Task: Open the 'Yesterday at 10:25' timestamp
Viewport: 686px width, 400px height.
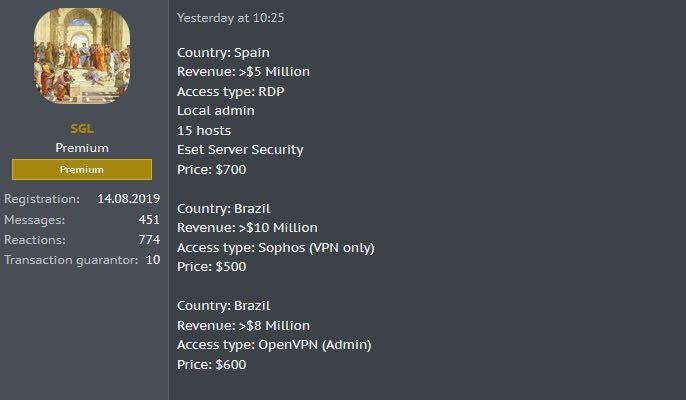Action: [231, 18]
